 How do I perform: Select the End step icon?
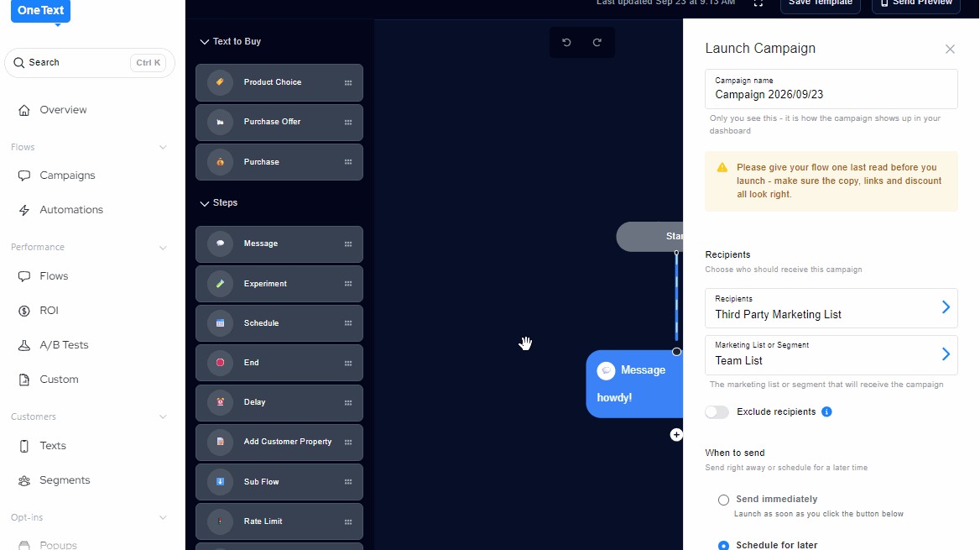[x=220, y=363]
